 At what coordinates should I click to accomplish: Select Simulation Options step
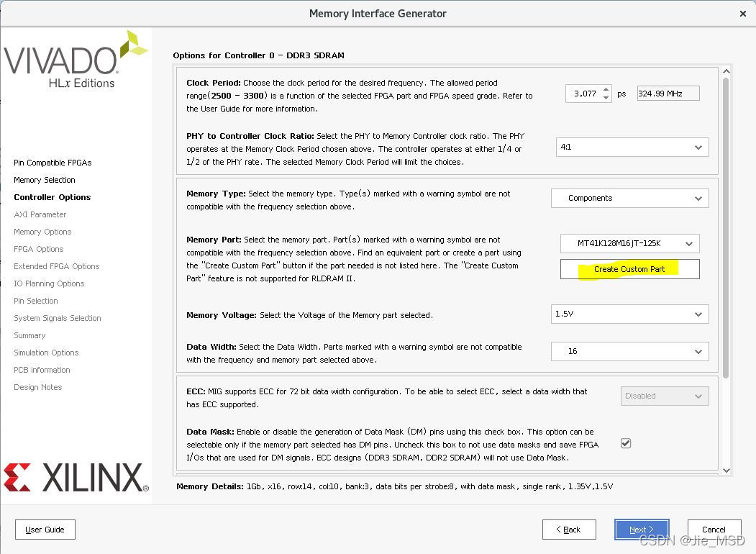tap(46, 353)
